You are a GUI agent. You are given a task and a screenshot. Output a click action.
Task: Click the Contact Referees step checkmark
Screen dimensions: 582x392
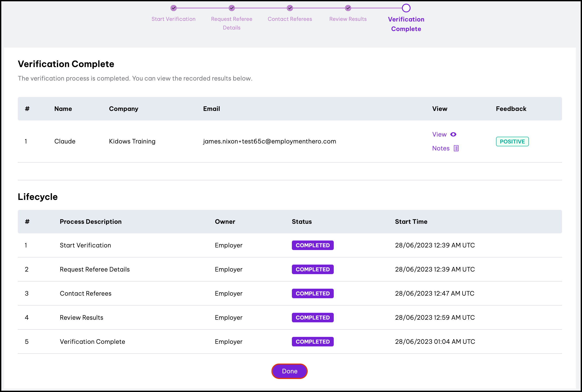290,8
